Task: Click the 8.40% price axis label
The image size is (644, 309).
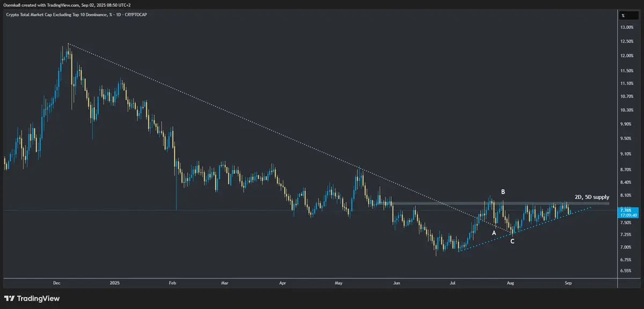Action: point(626,182)
